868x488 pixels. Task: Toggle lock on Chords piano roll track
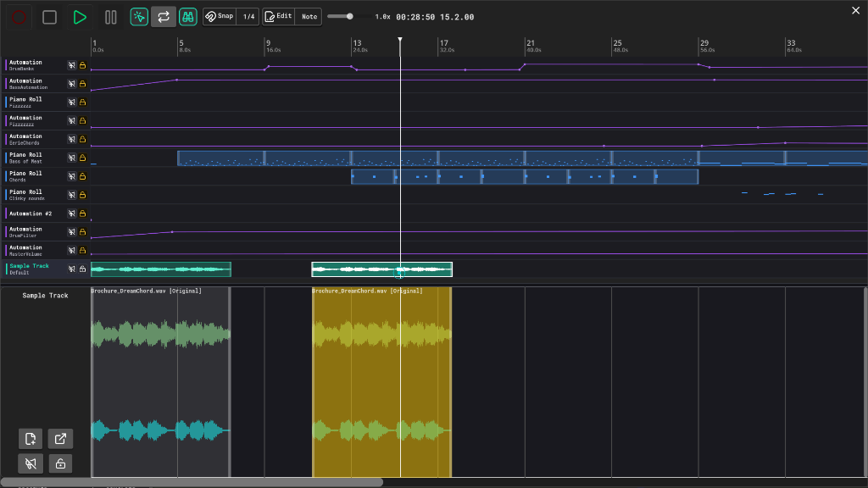82,176
